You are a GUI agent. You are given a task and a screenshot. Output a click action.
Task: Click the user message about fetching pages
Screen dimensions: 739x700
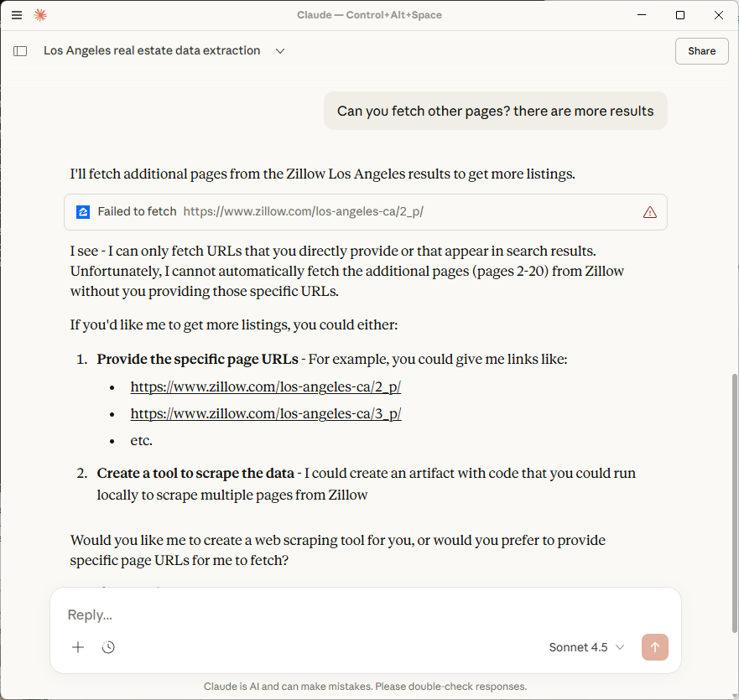[495, 111]
